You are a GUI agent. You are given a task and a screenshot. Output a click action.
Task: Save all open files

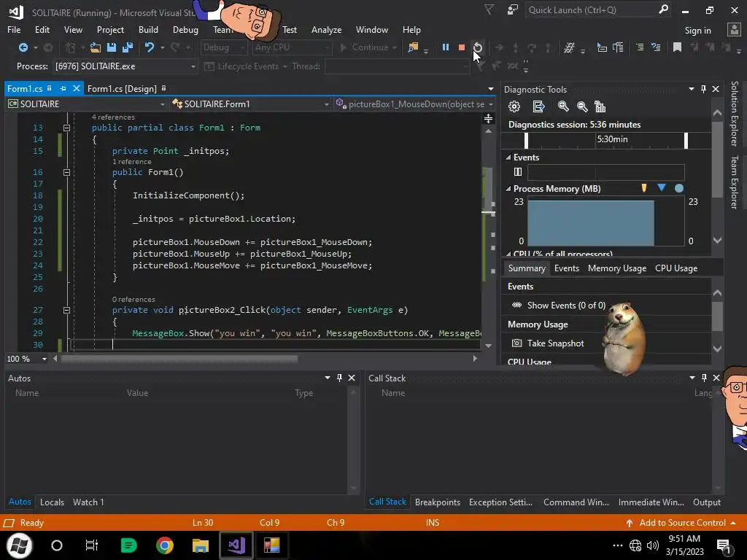click(128, 47)
